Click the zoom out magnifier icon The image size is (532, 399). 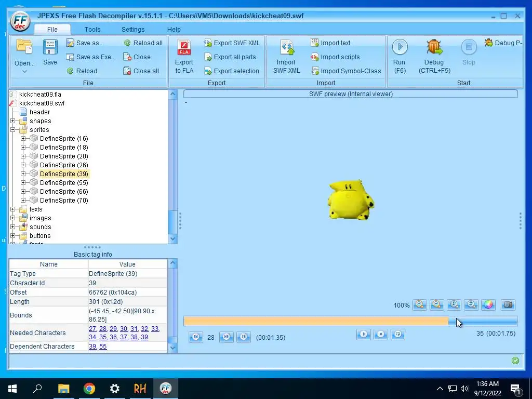point(436,304)
